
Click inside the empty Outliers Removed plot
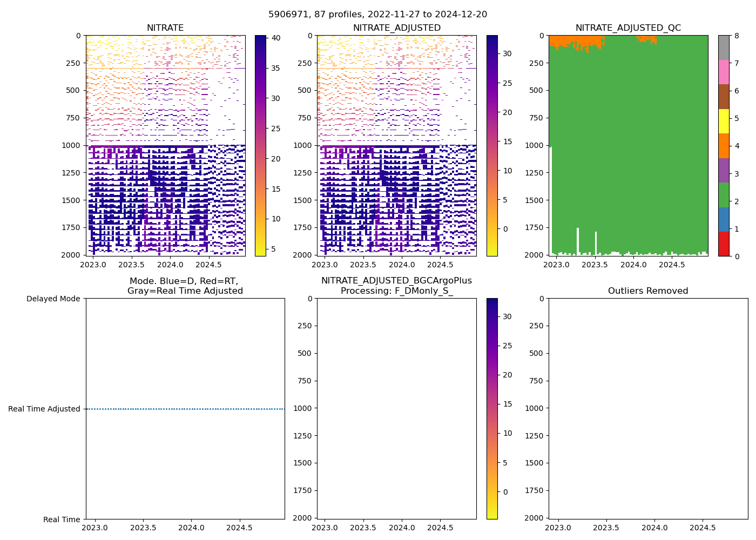point(648,409)
